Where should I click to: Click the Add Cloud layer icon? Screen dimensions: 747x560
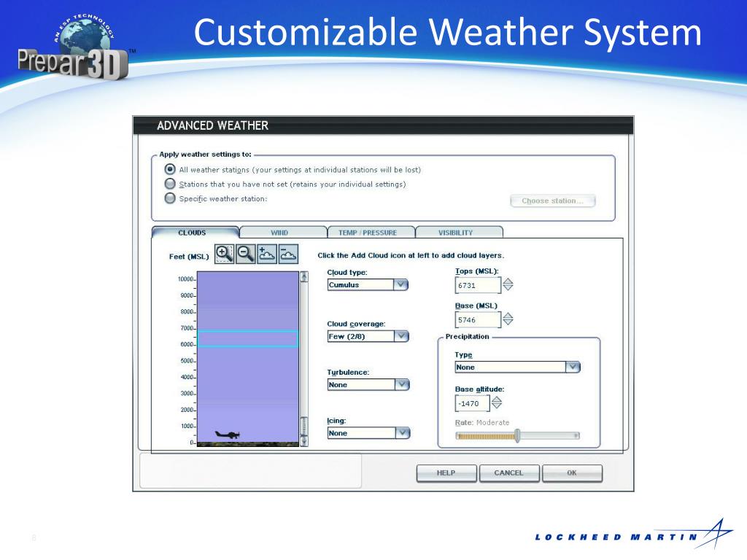[267, 254]
